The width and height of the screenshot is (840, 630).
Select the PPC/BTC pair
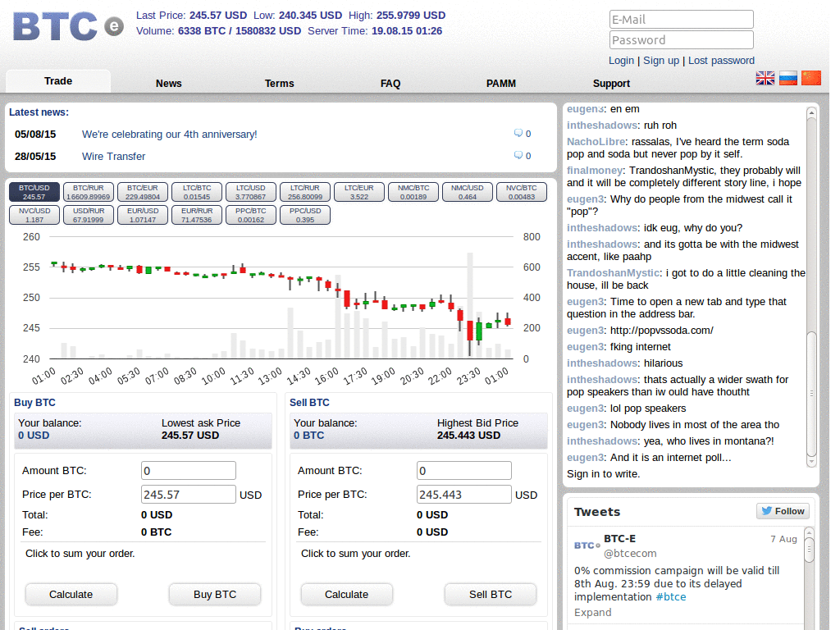pos(251,216)
